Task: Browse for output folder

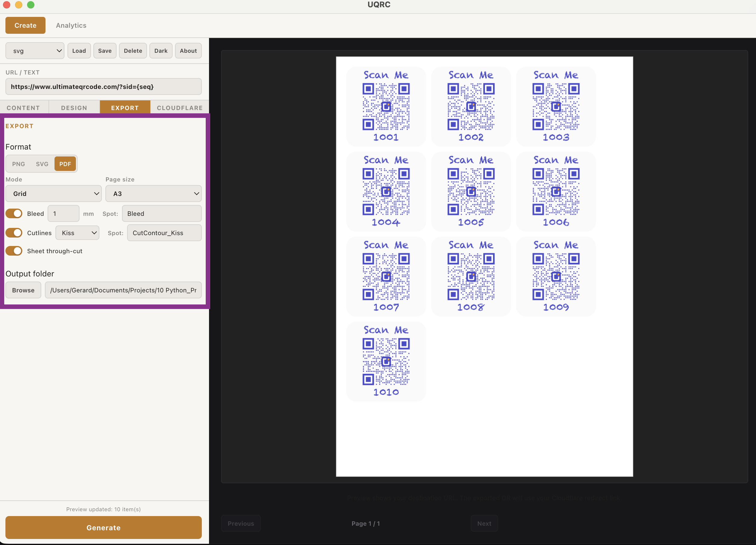Action: 23,290
